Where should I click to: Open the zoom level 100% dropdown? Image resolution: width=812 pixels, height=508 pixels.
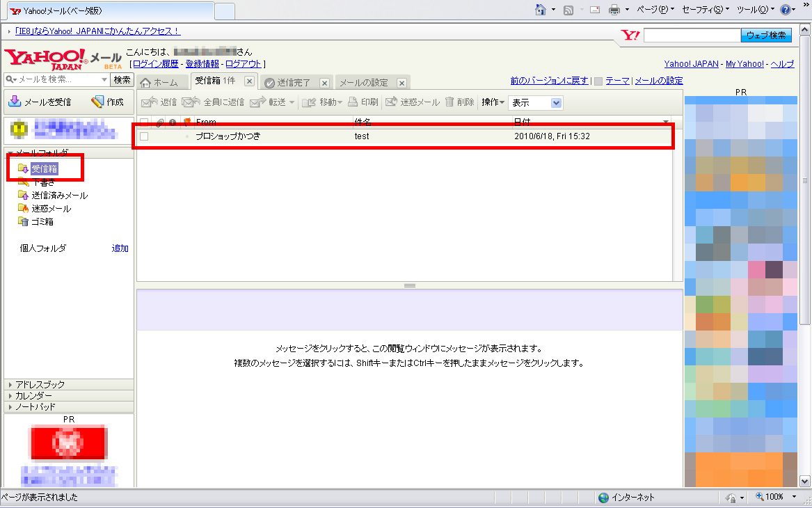coord(795,497)
